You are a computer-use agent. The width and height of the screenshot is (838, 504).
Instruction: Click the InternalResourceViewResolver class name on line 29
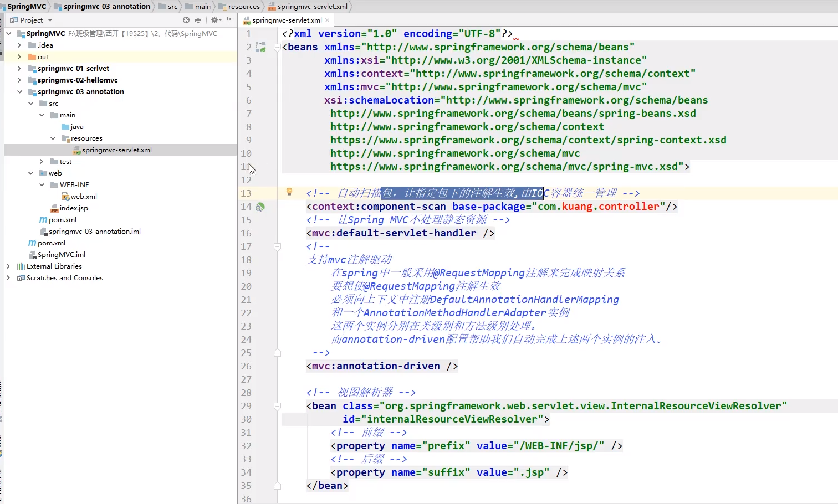pyautogui.click(x=696, y=406)
